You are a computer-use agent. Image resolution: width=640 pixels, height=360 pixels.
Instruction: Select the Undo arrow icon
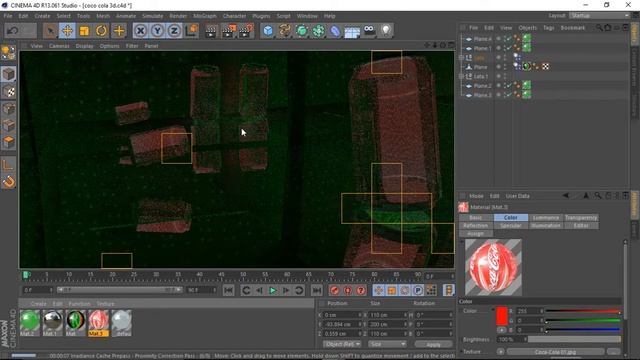(13, 31)
